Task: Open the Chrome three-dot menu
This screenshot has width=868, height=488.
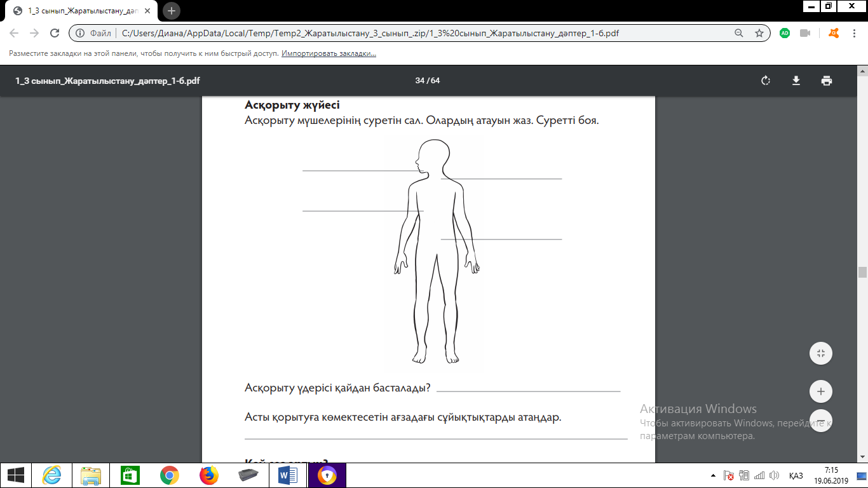Action: [855, 33]
